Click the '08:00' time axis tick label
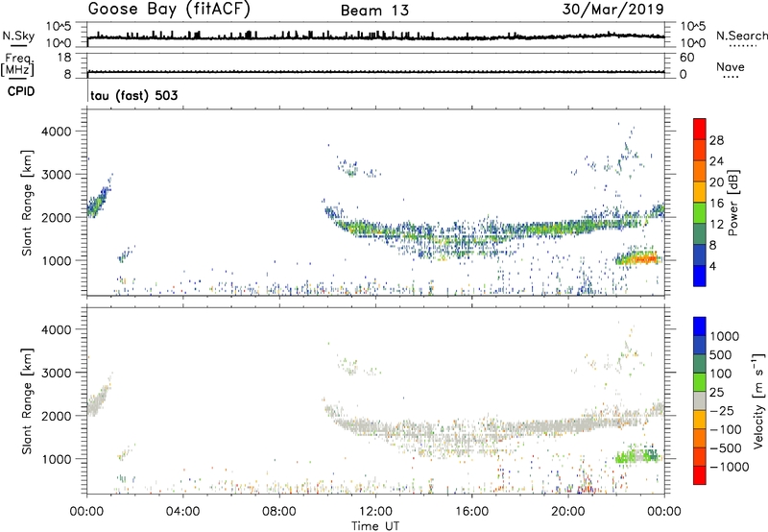The width and height of the screenshot is (768, 532). coord(279,512)
